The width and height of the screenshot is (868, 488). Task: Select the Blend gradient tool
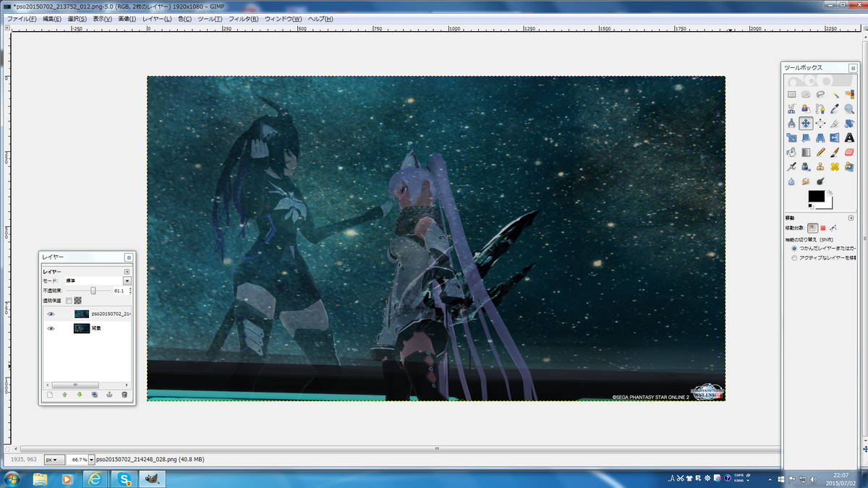click(806, 153)
